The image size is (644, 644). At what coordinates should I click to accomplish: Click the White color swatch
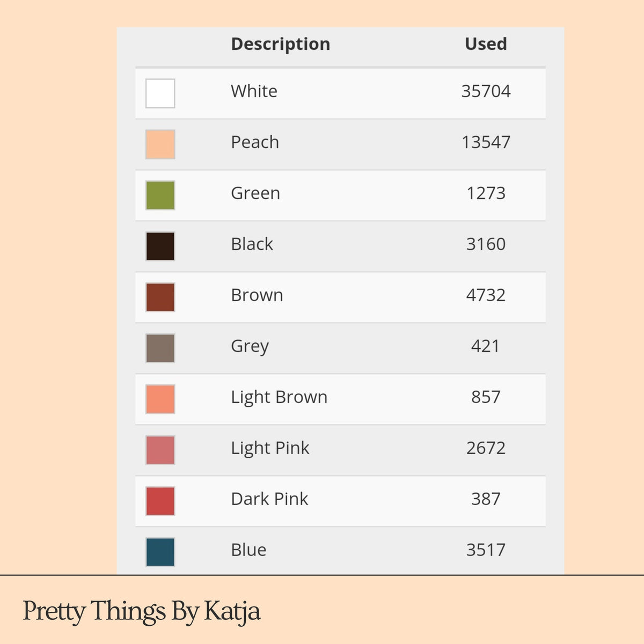tap(160, 93)
